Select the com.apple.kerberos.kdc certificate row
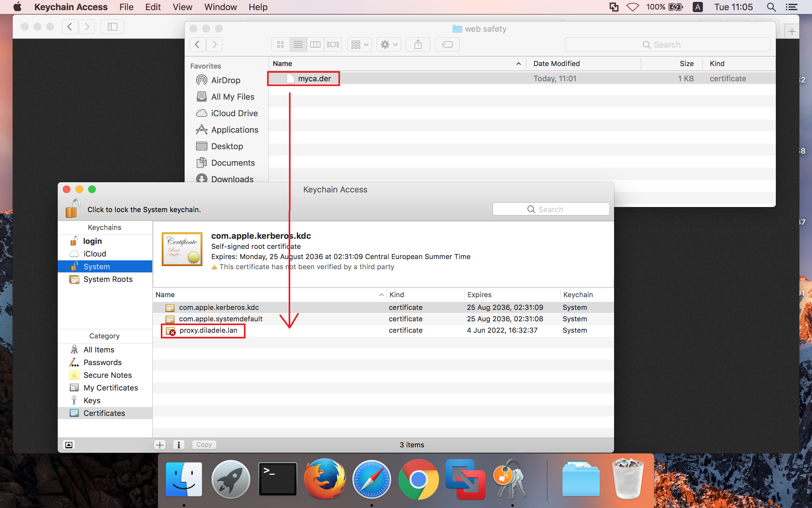 click(383, 307)
